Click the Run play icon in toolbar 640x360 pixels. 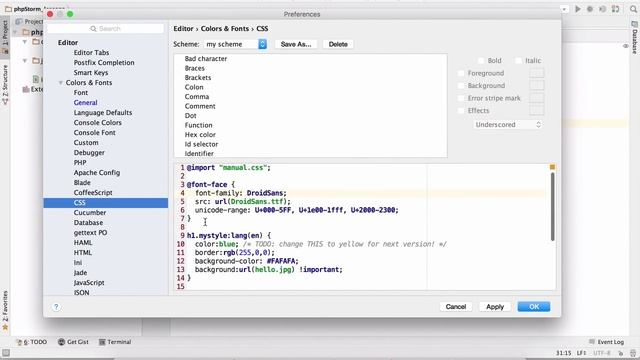point(578,9)
